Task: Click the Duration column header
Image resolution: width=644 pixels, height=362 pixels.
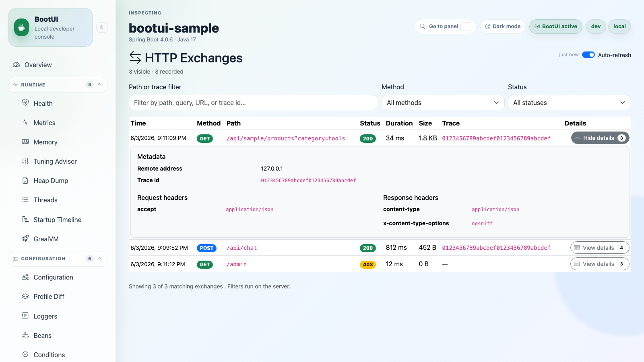Action: [399, 123]
